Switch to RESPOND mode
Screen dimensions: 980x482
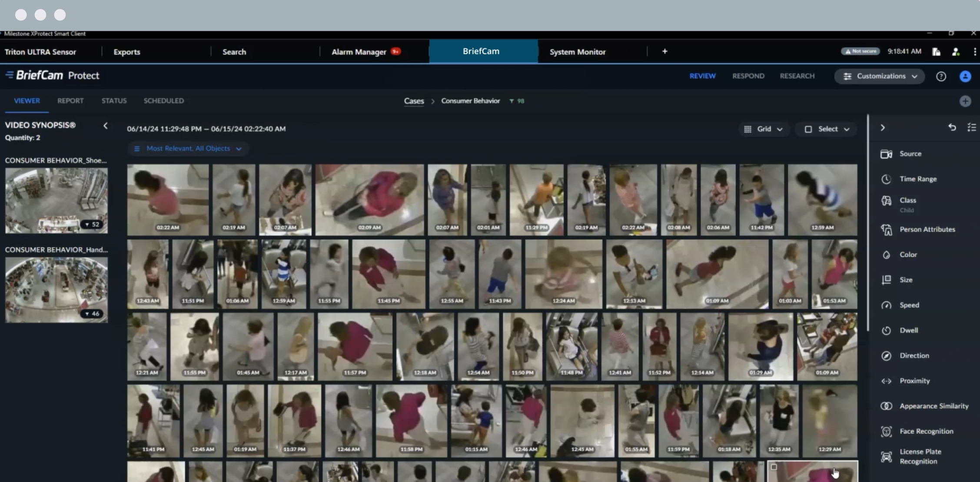(748, 76)
